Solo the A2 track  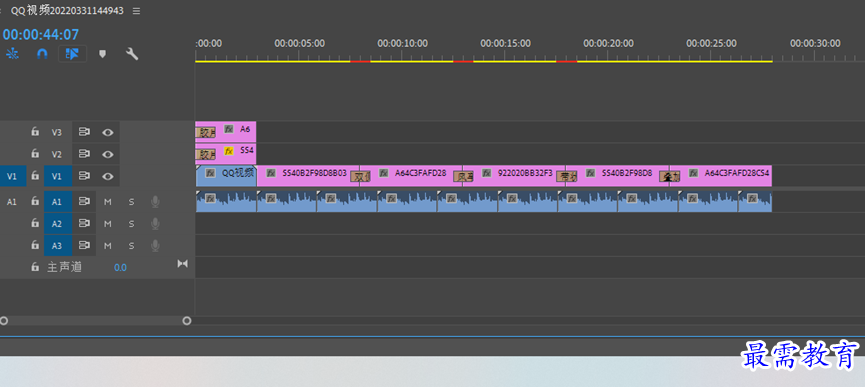click(x=131, y=224)
